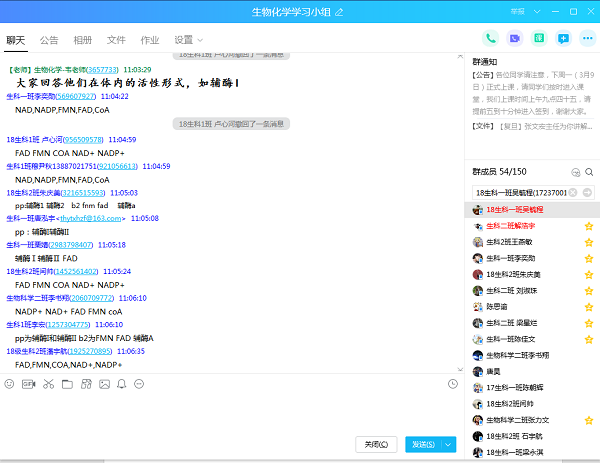This screenshot has width=600, height=463.
Task: Switch to the 公告 tab
Action: (49, 40)
